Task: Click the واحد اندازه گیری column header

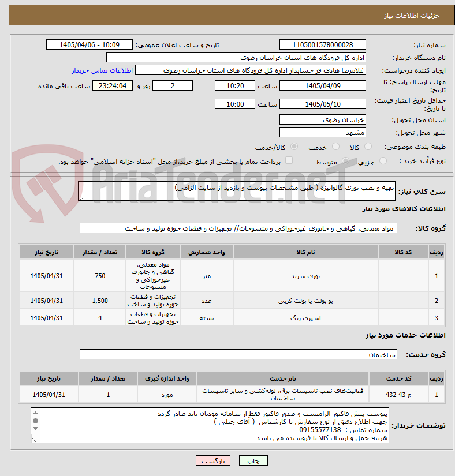Action: 167,379
